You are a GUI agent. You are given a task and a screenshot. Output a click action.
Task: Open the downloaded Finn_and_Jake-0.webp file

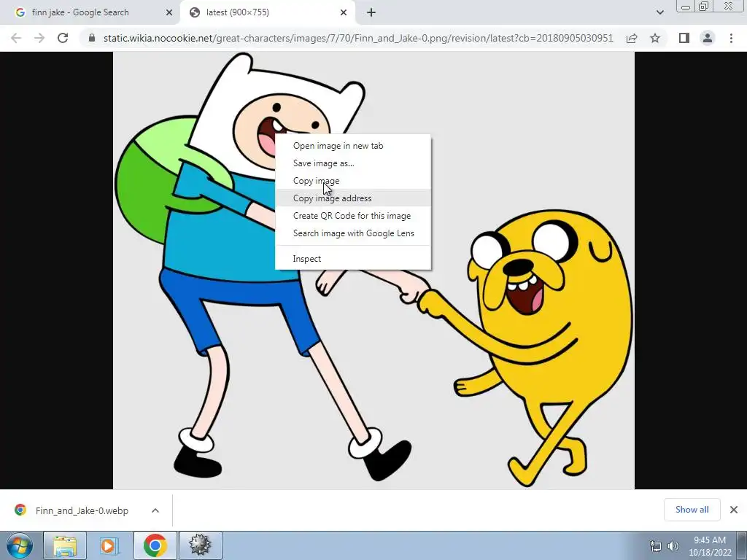click(x=82, y=511)
